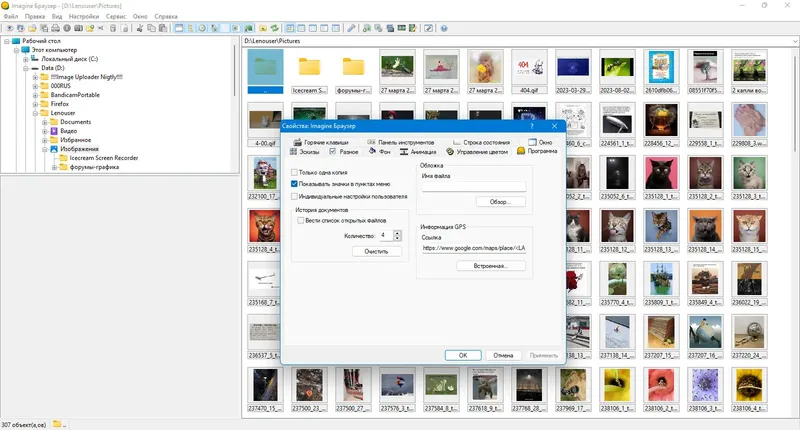The image size is (800, 430).
Task: Click the info circle icon in toolbar
Action: click(67, 28)
